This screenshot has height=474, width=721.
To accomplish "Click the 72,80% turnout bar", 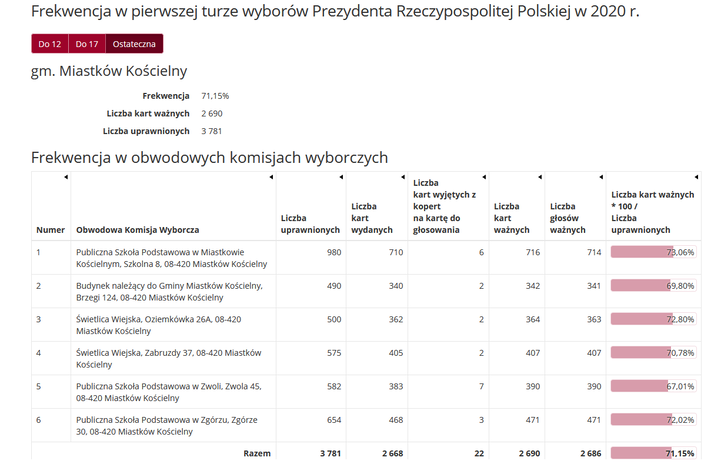I will [x=653, y=319].
